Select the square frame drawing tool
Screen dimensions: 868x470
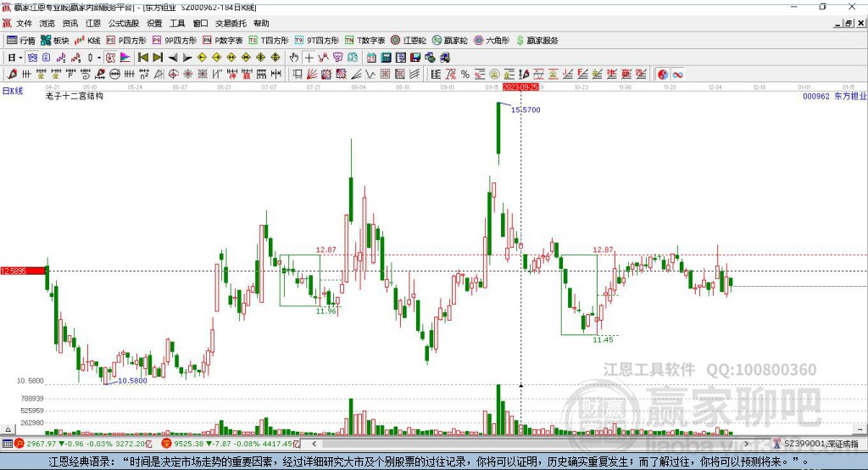point(298,75)
